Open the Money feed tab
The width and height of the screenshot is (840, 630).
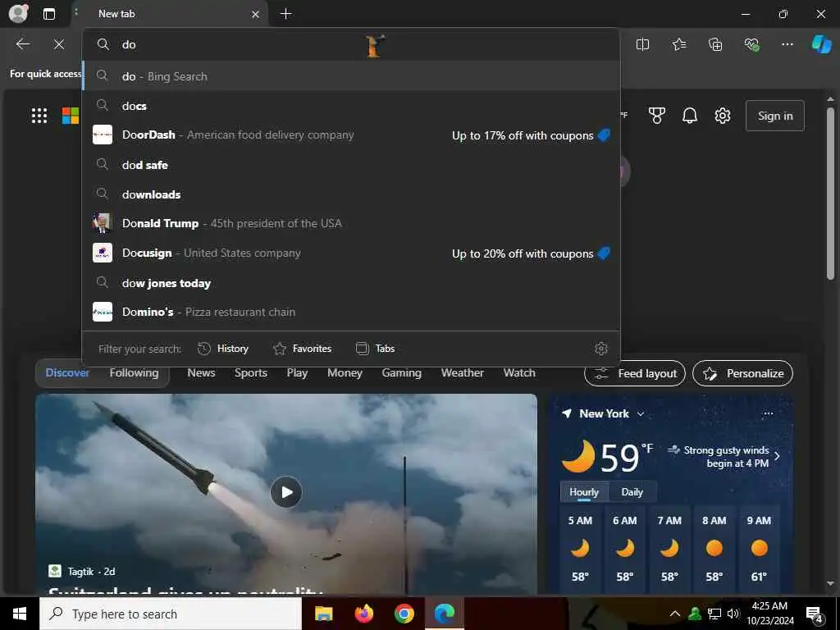click(345, 373)
